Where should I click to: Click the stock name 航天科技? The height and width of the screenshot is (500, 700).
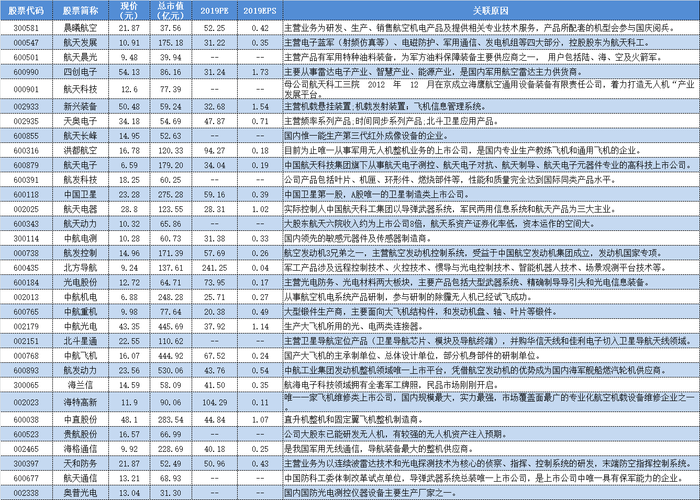coord(80,89)
